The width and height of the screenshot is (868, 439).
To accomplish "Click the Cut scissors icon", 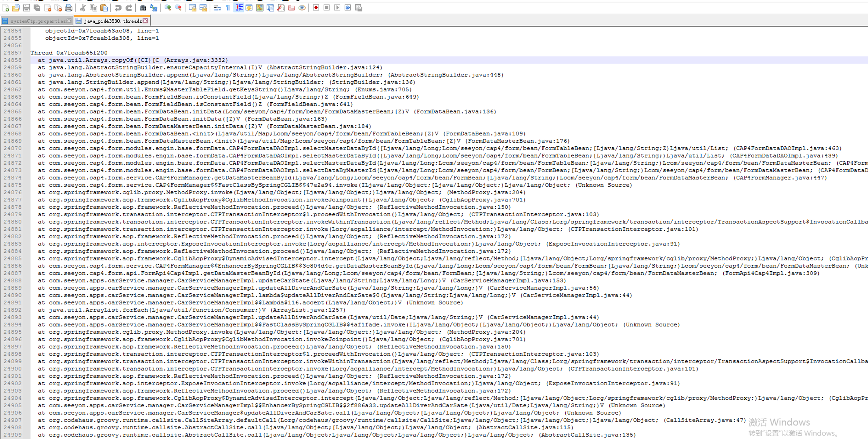I will [x=83, y=8].
